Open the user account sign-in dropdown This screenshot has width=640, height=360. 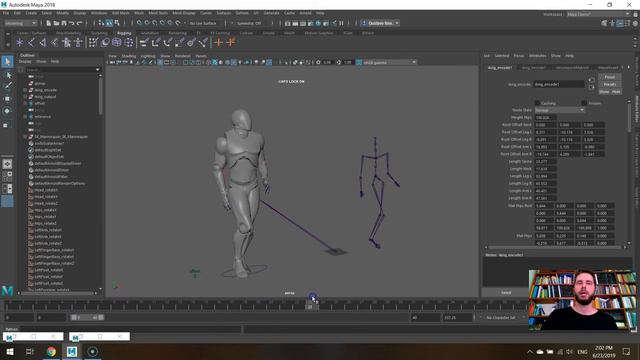[380, 23]
